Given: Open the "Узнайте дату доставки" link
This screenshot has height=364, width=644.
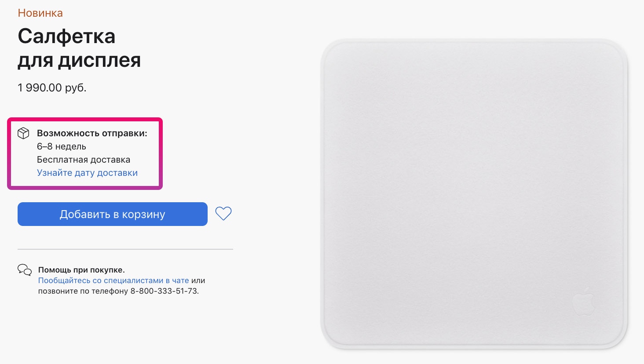Looking at the screenshot, I should pyautogui.click(x=87, y=173).
